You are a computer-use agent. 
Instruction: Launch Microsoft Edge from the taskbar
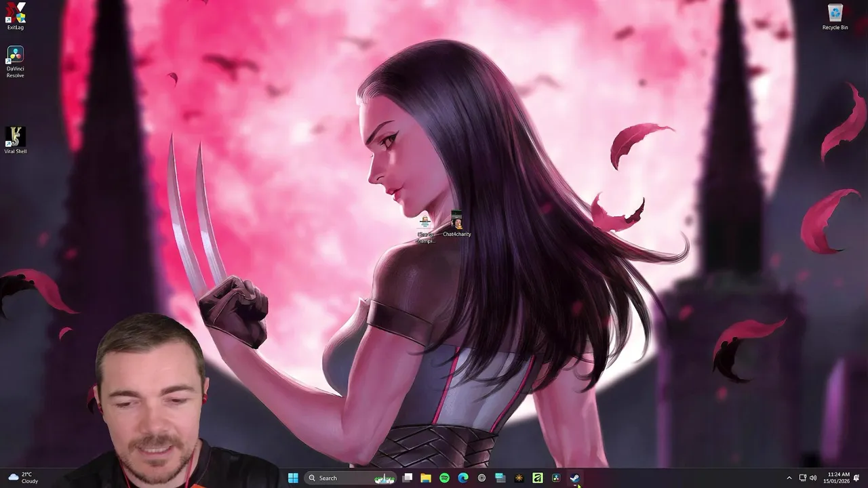click(x=463, y=478)
